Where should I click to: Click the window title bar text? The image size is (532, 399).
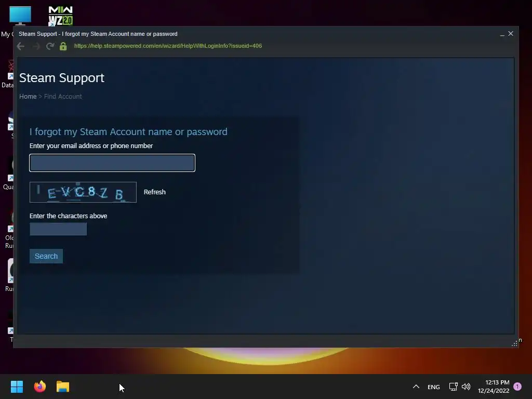click(x=98, y=34)
